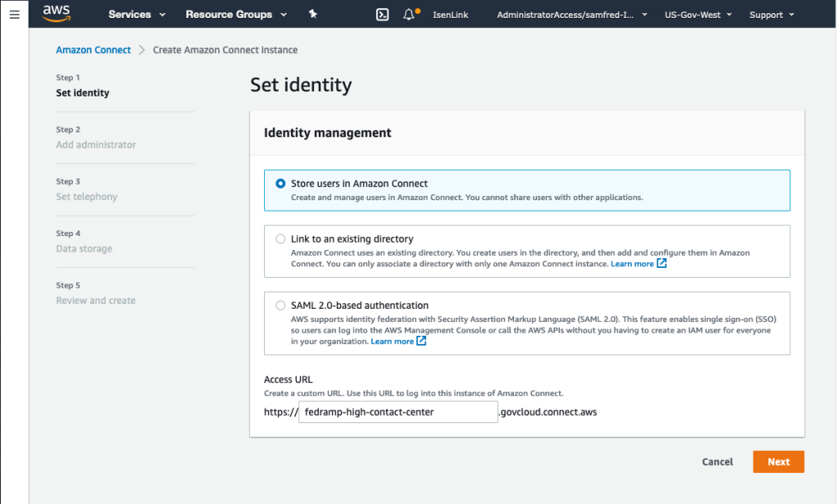The image size is (837, 504).
Task: Click the AWS home logo
Action: click(56, 13)
